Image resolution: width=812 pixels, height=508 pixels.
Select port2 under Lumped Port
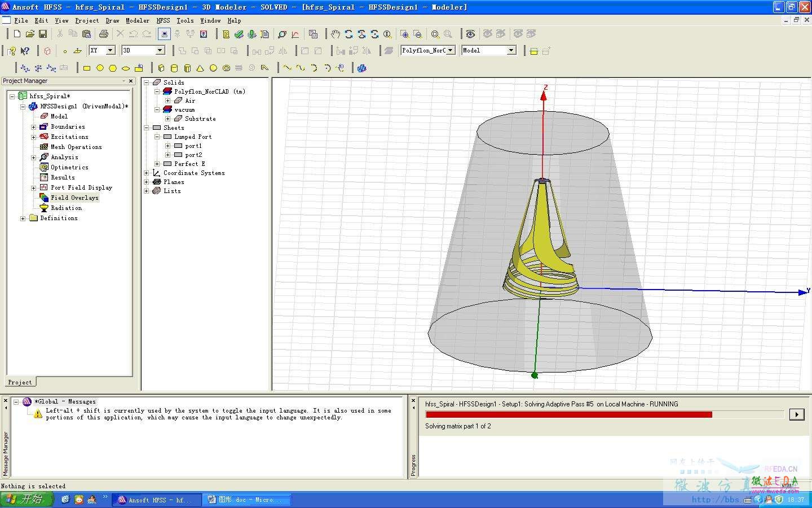click(x=193, y=155)
